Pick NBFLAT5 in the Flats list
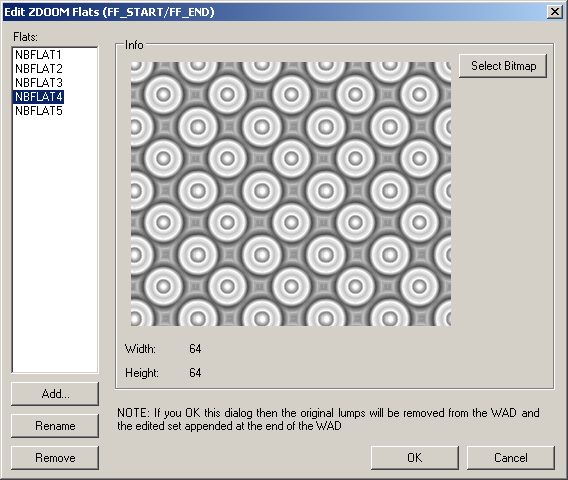Screen dimensions: 568x480 pyautogui.click(x=39, y=110)
